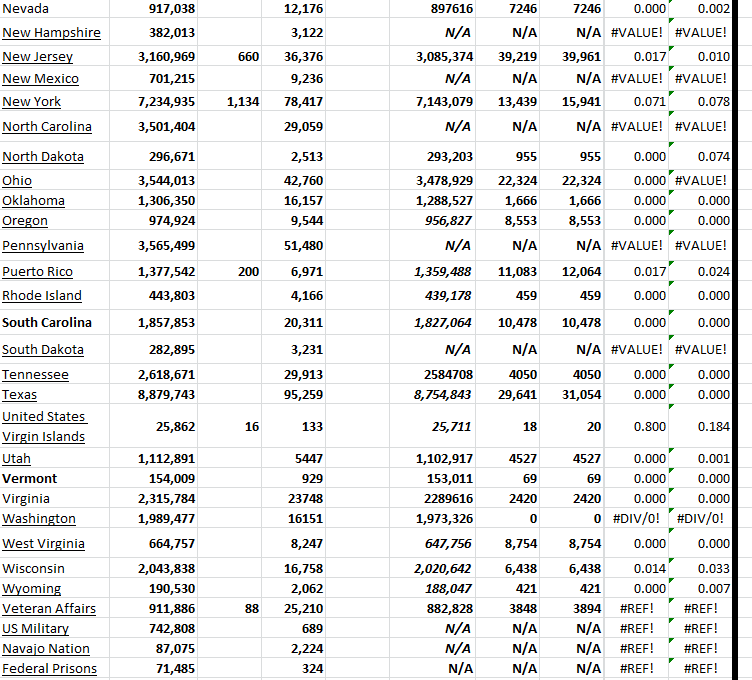Open the North Dakota link

[x=43, y=157]
